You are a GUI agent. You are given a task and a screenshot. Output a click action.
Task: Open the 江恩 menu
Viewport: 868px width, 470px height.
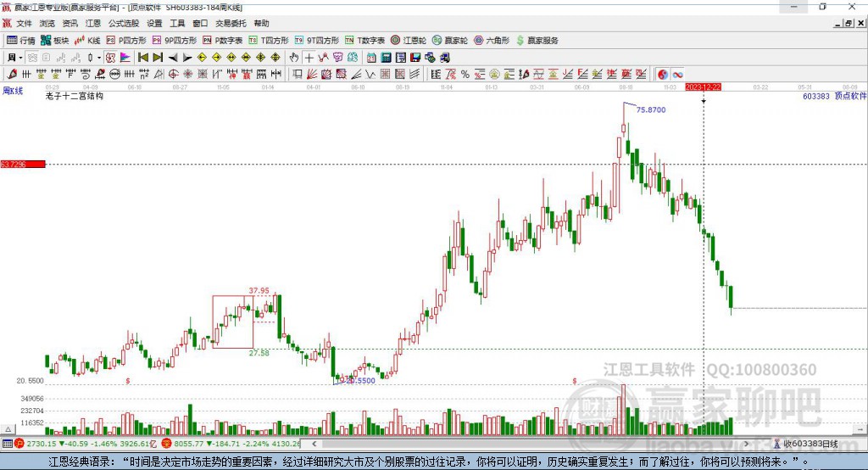tap(93, 23)
